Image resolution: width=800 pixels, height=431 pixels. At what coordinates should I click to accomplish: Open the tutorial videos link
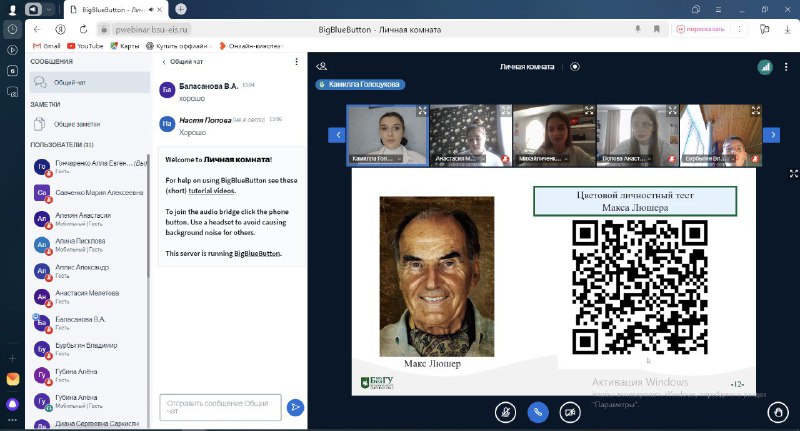(x=212, y=191)
